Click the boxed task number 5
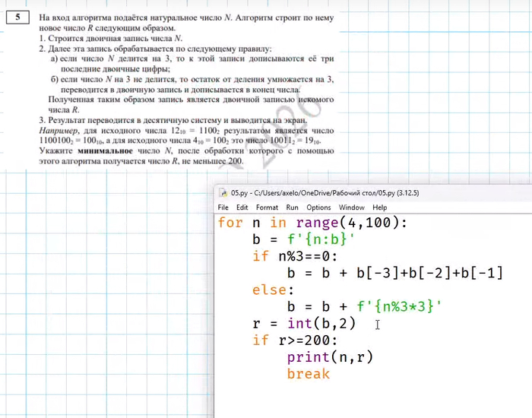Image resolution: width=532 pixels, height=418 pixels. pos(17,16)
